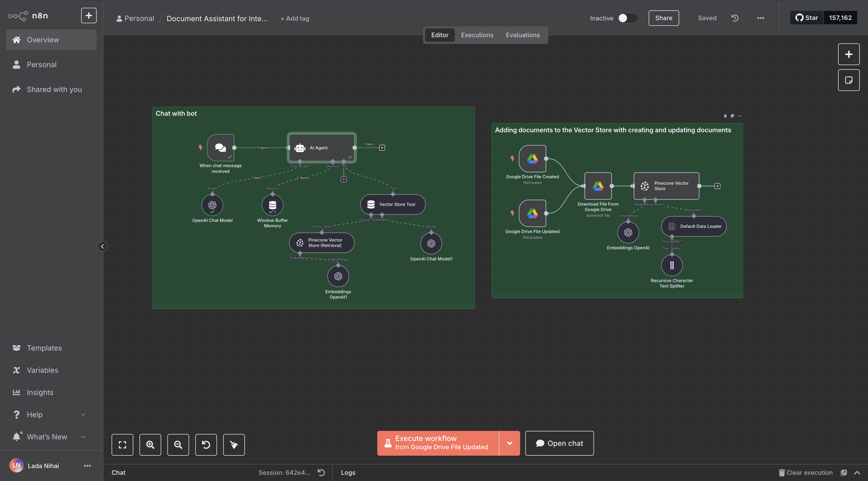Delete sticky note via trash icon
Viewport: 868px width, 481px height.
pos(725,116)
